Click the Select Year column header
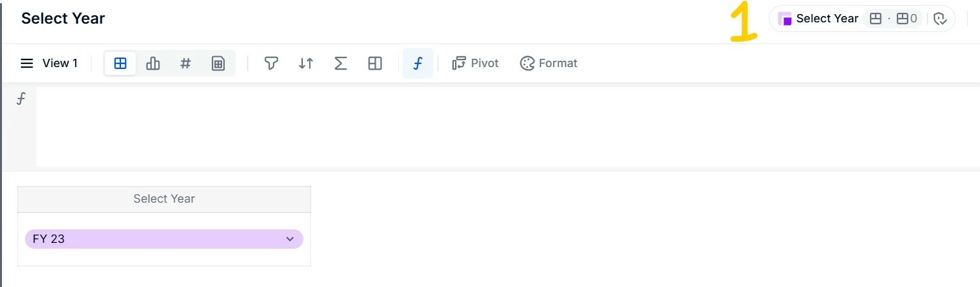The width and height of the screenshot is (980, 287). [164, 199]
